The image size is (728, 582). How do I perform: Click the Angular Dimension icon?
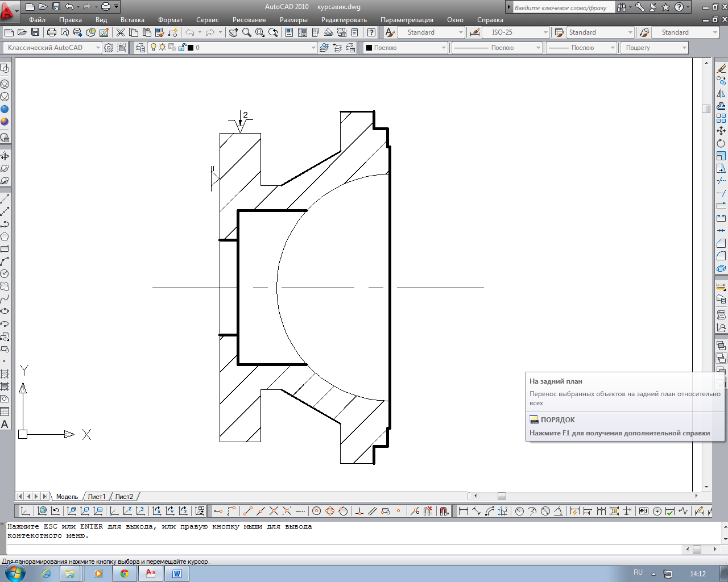click(x=559, y=511)
